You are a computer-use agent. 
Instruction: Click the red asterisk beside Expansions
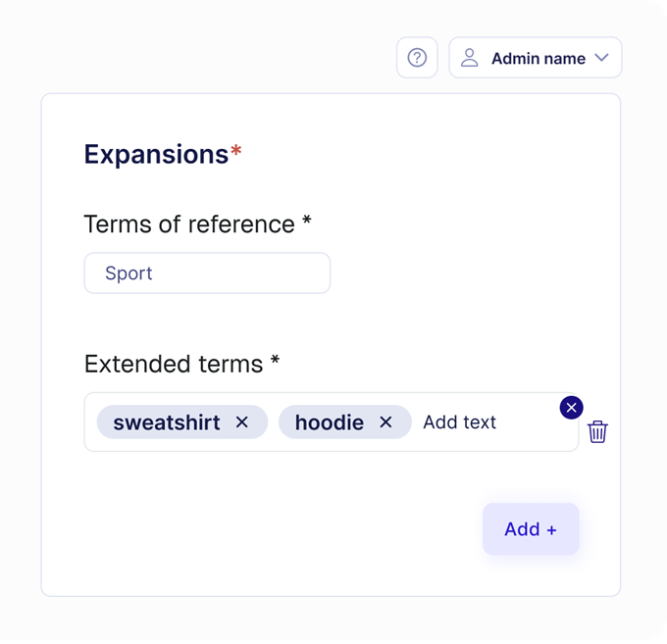click(236, 152)
